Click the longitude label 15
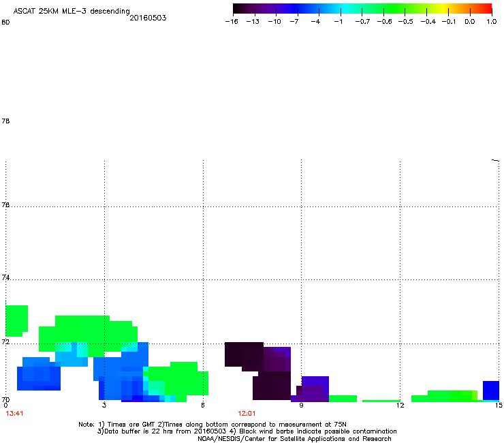This screenshot has width=504, height=443. click(x=499, y=405)
